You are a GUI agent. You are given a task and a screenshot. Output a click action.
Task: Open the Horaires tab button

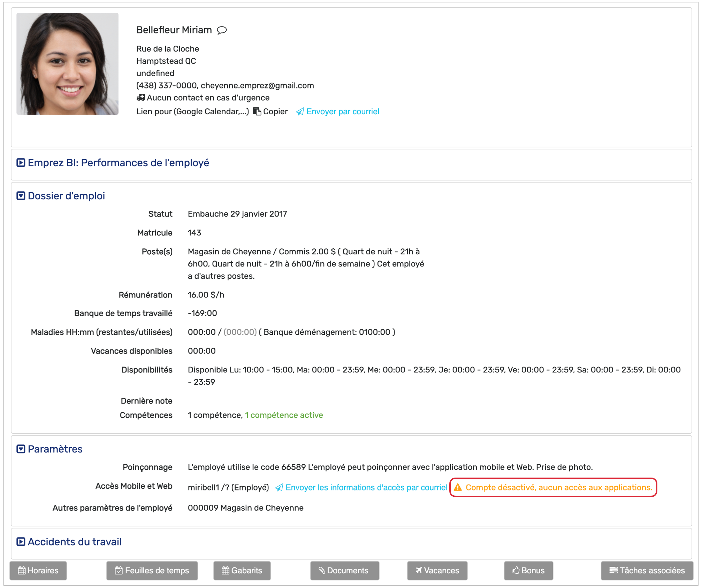(x=38, y=570)
